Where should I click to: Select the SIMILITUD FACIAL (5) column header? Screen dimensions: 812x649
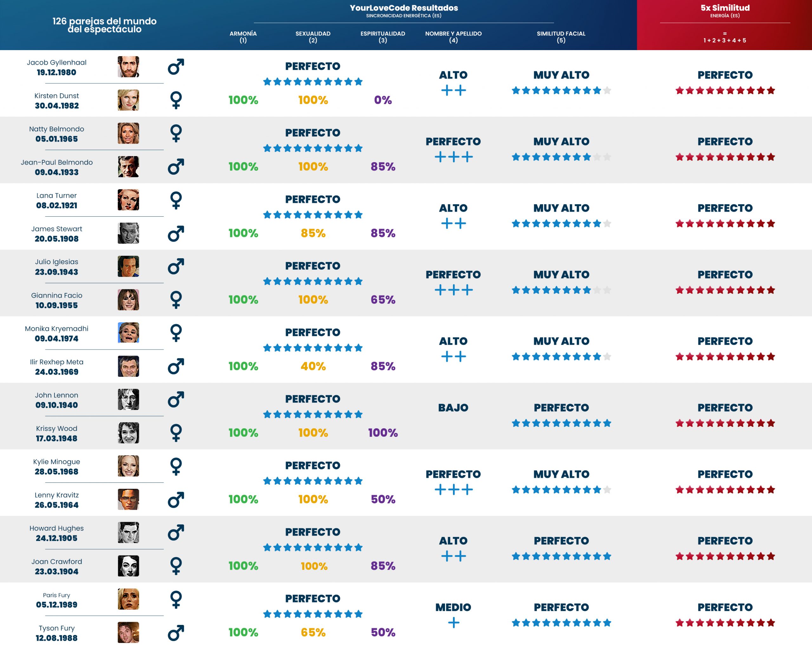(561, 37)
